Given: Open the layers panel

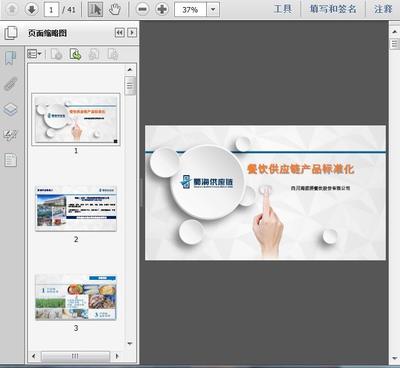Looking at the screenshot, I should [x=10, y=109].
